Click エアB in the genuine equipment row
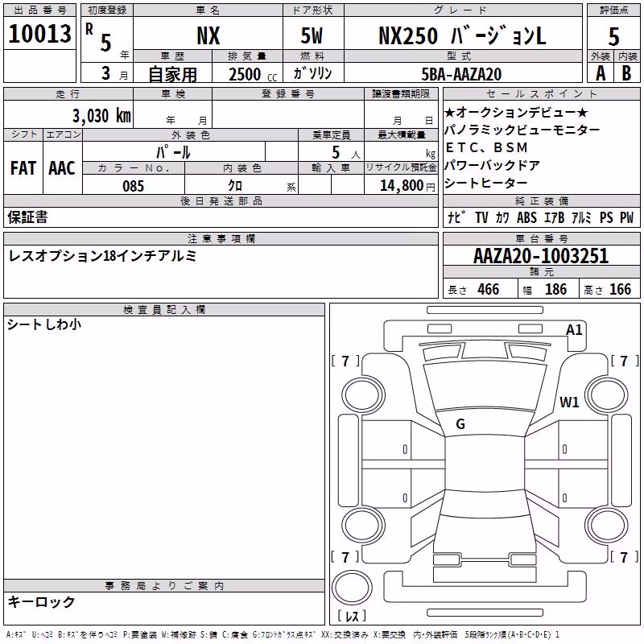Image resolution: width=644 pixels, height=644 pixels. point(554,217)
